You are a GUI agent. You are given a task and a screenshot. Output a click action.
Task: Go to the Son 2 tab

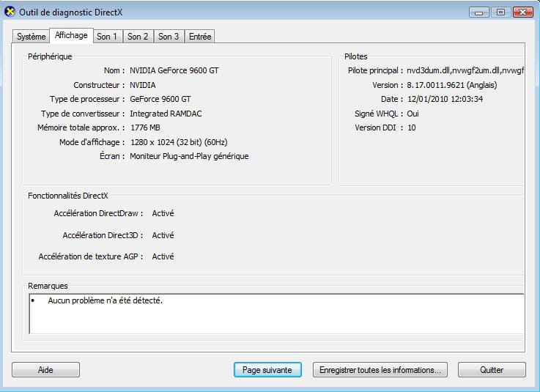[138, 37]
